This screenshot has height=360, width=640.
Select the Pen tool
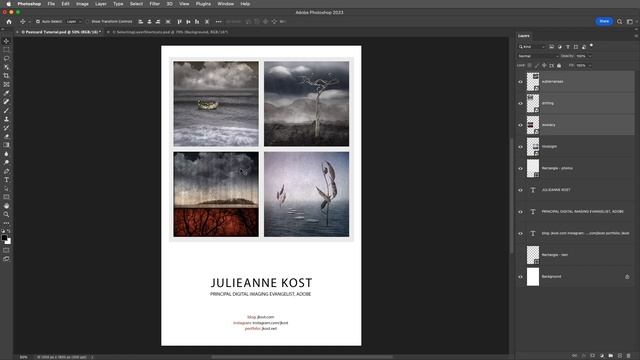(6, 171)
